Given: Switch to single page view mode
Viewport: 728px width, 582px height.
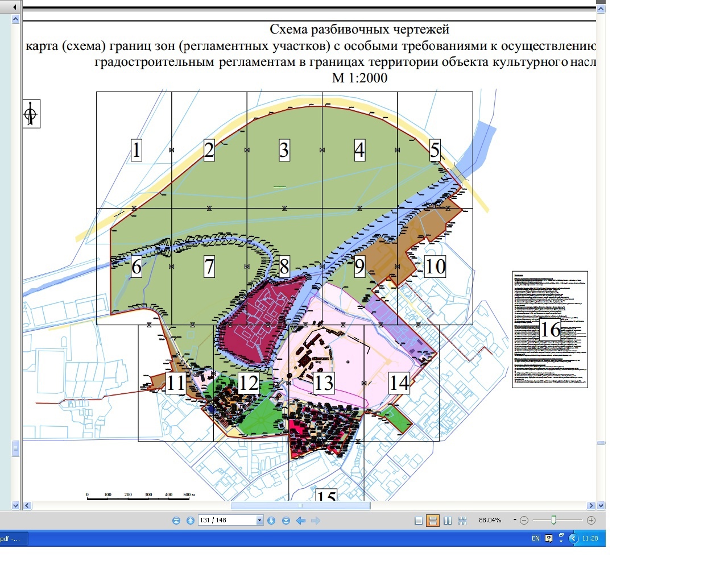Looking at the screenshot, I should tap(419, 521).
